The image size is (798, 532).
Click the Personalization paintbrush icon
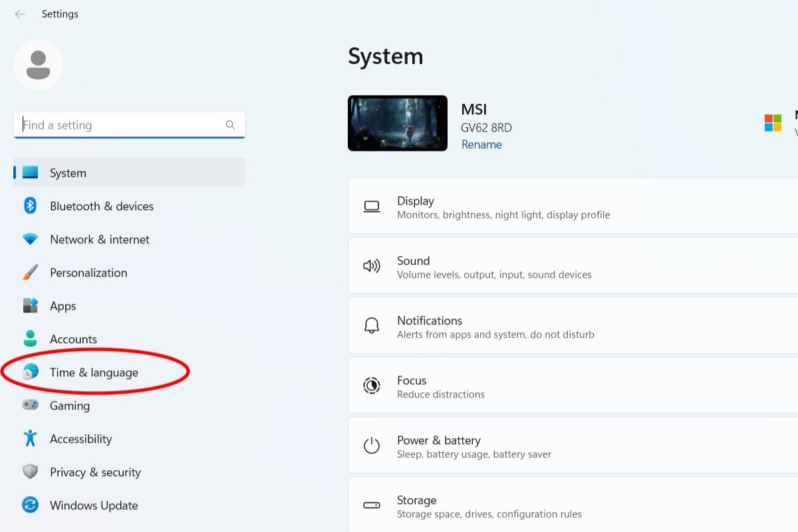point(30,272)
